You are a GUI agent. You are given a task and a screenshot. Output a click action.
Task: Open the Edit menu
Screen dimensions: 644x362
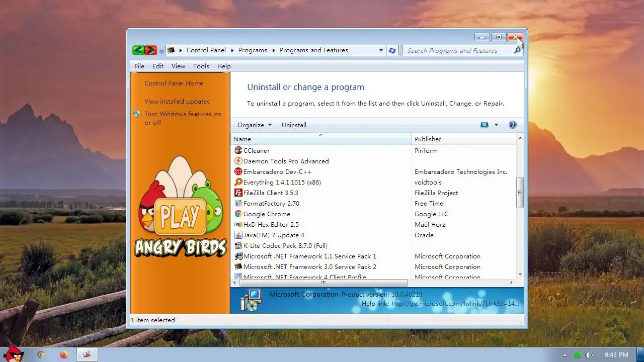click(x=158, y=66)
